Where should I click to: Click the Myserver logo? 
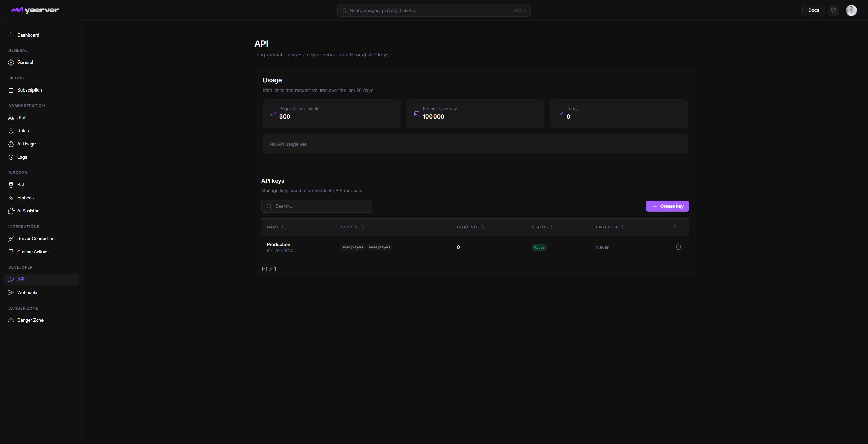[x=35, y=10]
